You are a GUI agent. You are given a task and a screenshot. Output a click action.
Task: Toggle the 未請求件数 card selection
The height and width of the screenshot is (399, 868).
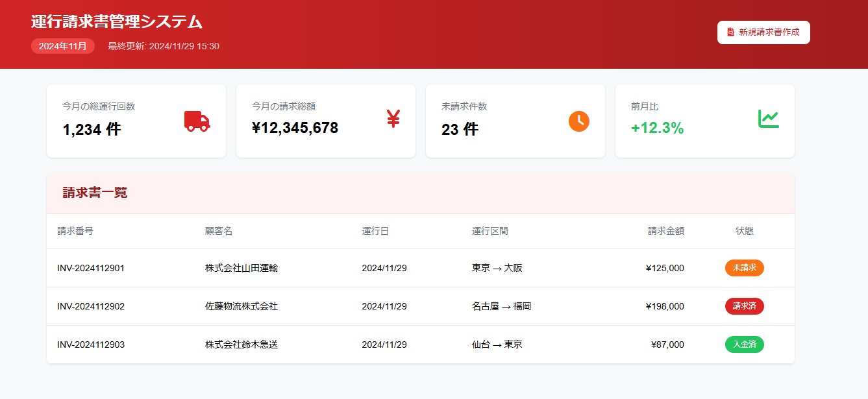[515, 121]
